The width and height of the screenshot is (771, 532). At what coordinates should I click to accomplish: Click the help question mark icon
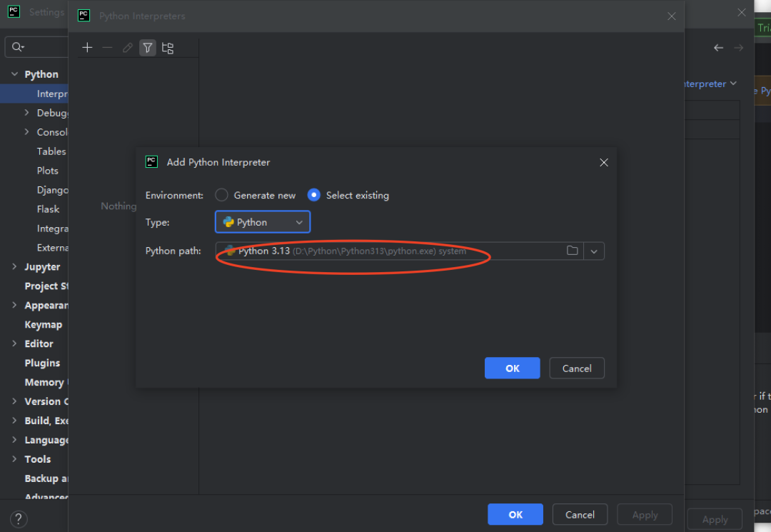[x=18, y=518]
